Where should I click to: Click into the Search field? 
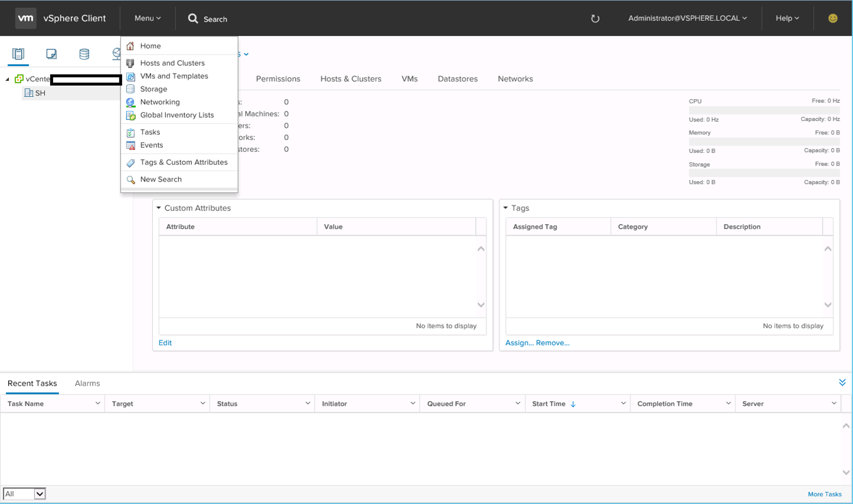[x=215, y=19]
